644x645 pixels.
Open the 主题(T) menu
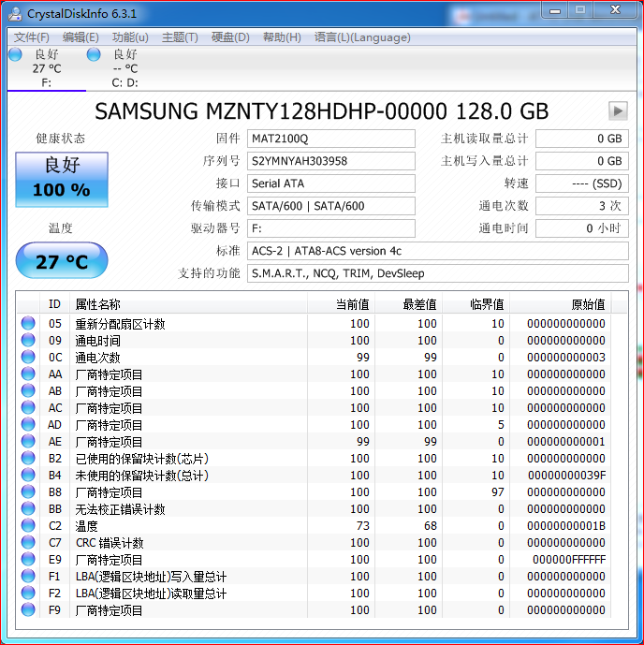coord(180,37)
